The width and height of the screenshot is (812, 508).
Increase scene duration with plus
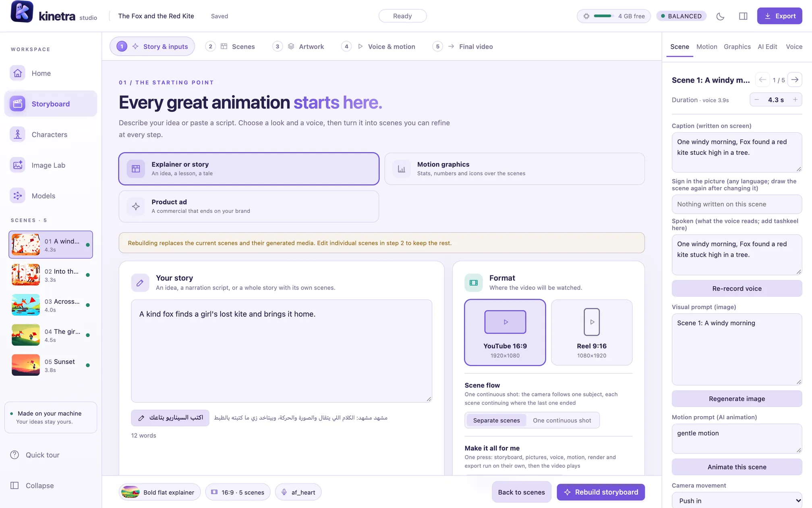click(x=795, y=100)
